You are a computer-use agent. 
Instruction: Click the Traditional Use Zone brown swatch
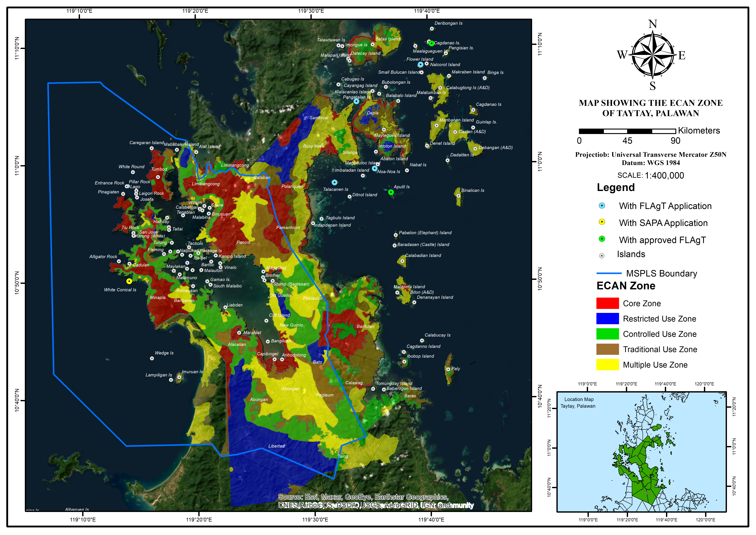[x=608, y=349]
